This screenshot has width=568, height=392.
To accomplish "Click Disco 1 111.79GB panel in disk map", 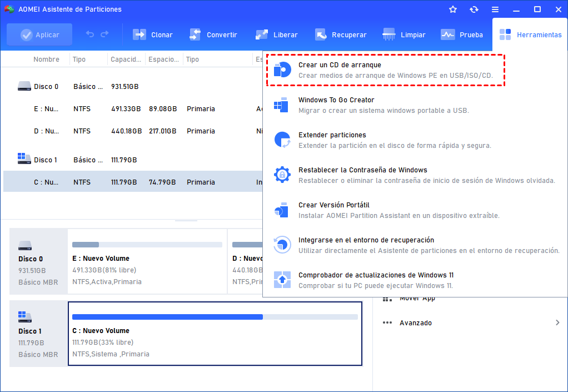I will coord(38,334).
